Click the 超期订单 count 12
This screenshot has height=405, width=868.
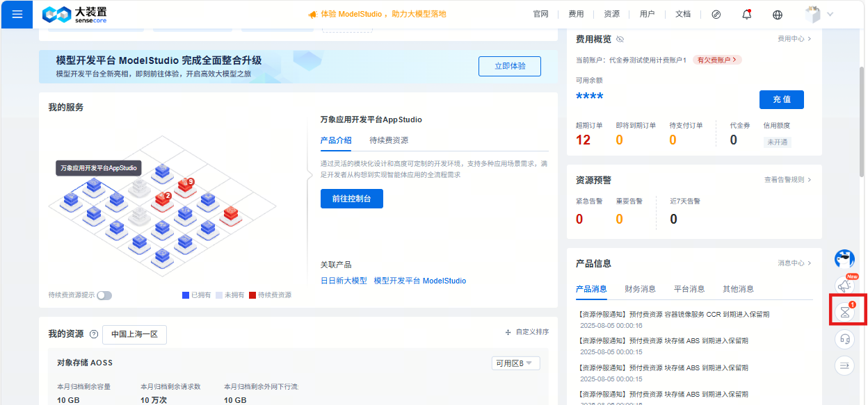583,140
